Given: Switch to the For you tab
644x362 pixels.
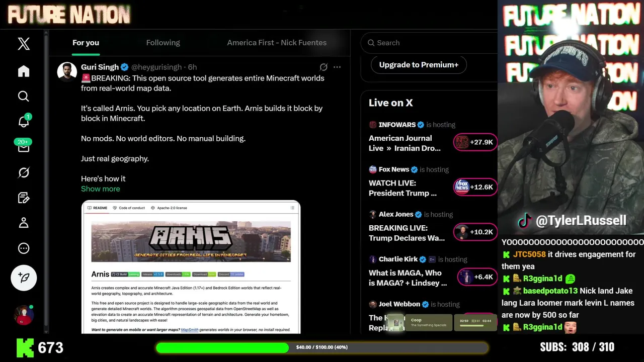Looking at the screenshot, I should click(86, 43).
